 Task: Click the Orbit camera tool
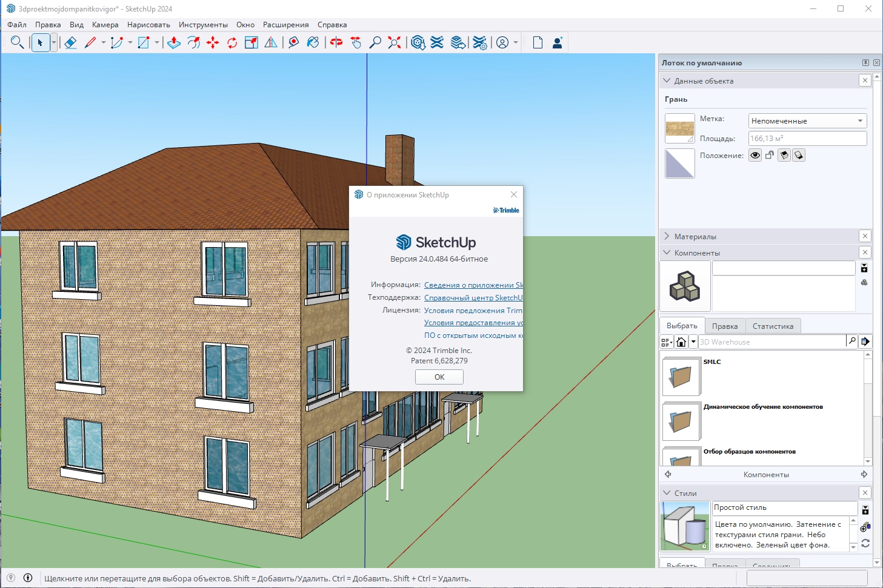[x=336, y=42]
